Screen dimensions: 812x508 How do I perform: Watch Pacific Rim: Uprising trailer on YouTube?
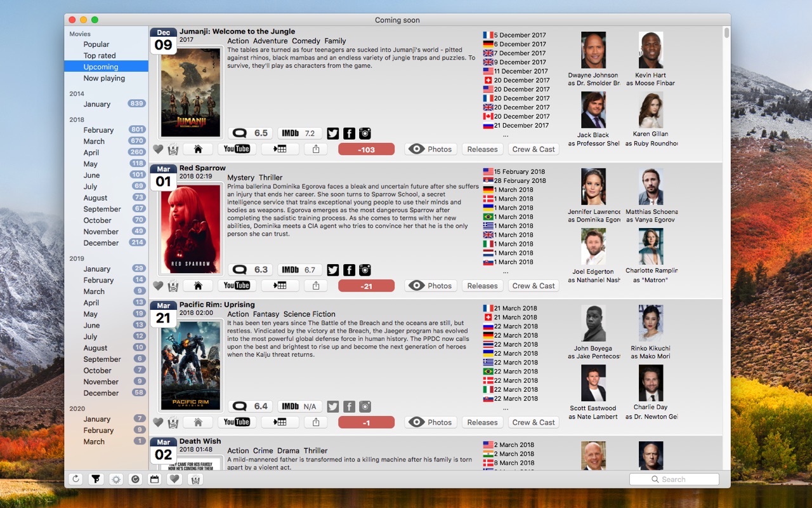tap(237, 422)
